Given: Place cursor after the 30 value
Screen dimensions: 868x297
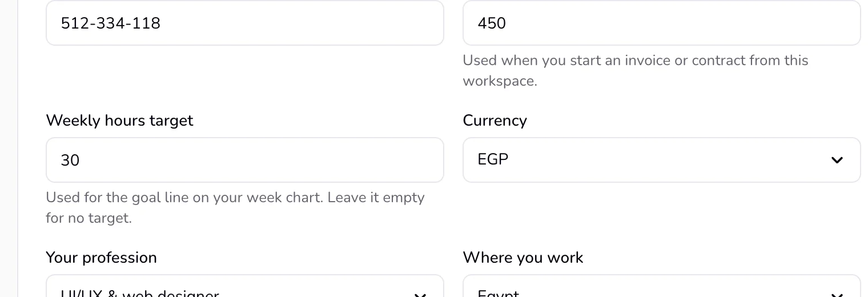Looking at the screenshot, I should (81, 160).
